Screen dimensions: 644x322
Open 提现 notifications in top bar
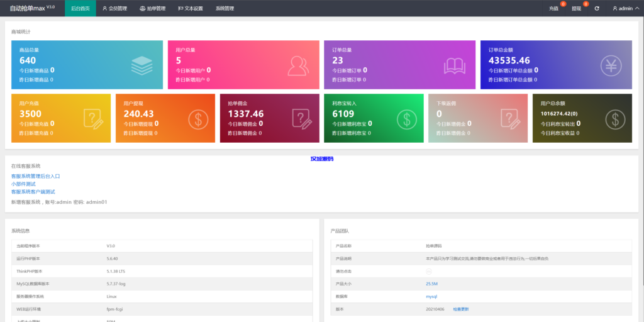coord(576,8)
